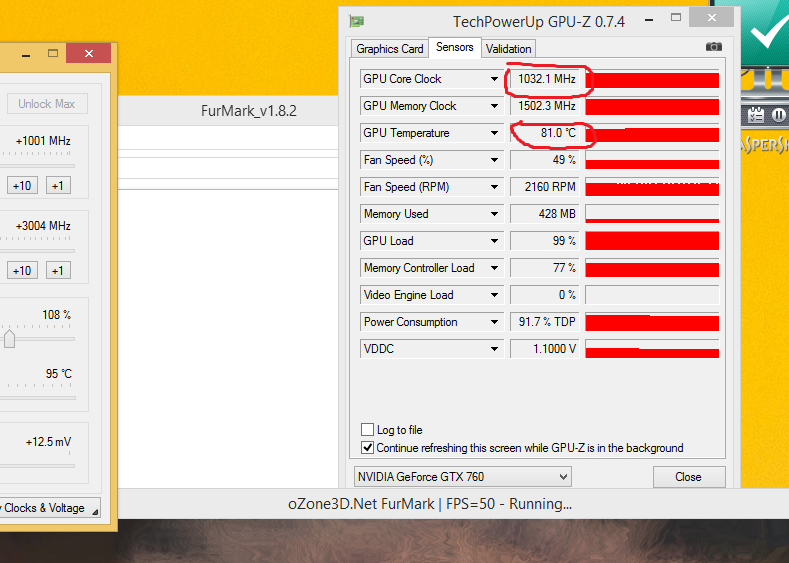Open the Memory Used sensor dropdown
This screenshot has width=789, height=563.
(494, 214)
